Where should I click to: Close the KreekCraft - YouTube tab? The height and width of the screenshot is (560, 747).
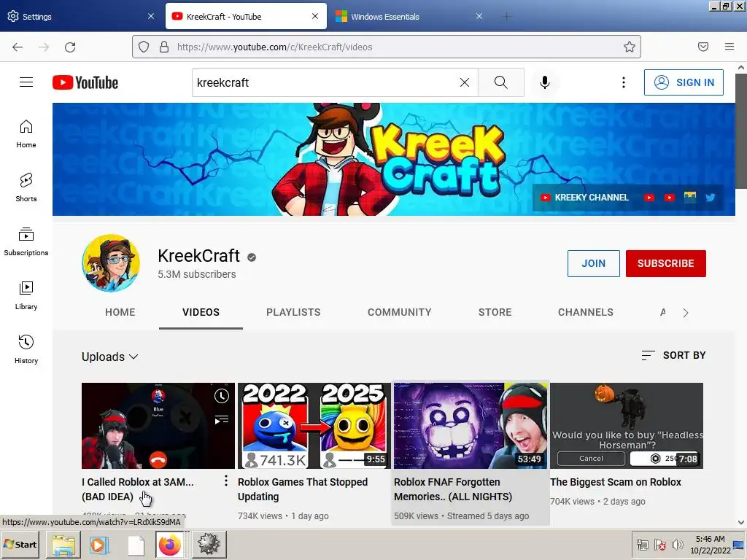(315, 16)
